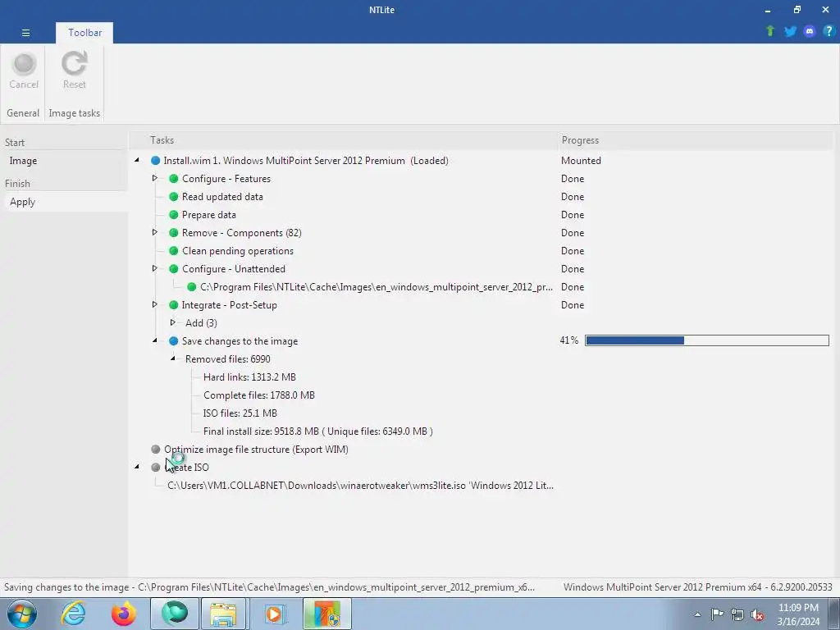
Task: Click the Reset image tasks icon
Action: click(x=74, y=64)
